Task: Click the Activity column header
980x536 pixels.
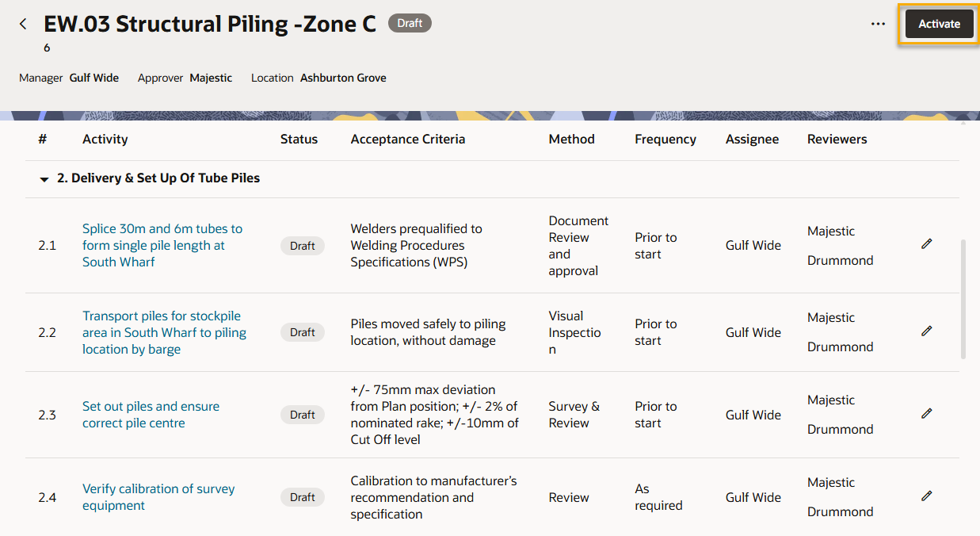Action: [105, 139]
